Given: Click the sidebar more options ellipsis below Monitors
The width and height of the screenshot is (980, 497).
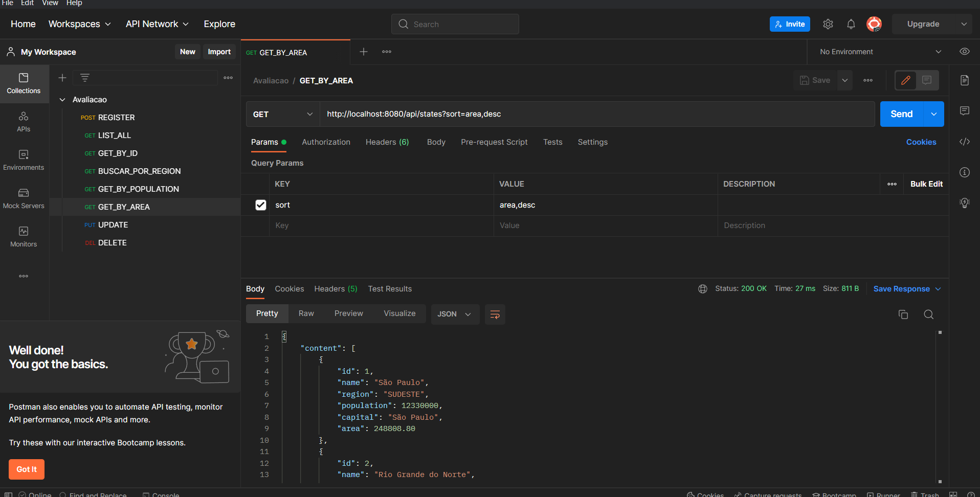Looking at the screenshot, I should tap(24, 276).
